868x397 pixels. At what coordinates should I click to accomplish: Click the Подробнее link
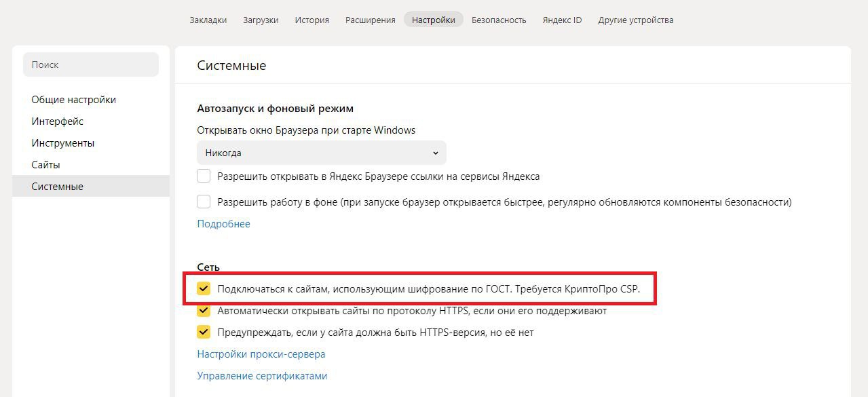(223, 224)
